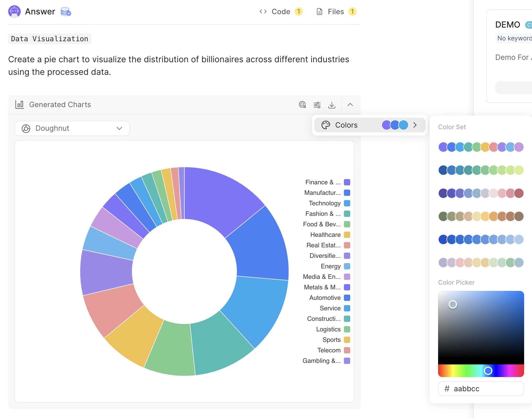
Task: Click the chart cursor inspect icon
Action: [302, 105]
